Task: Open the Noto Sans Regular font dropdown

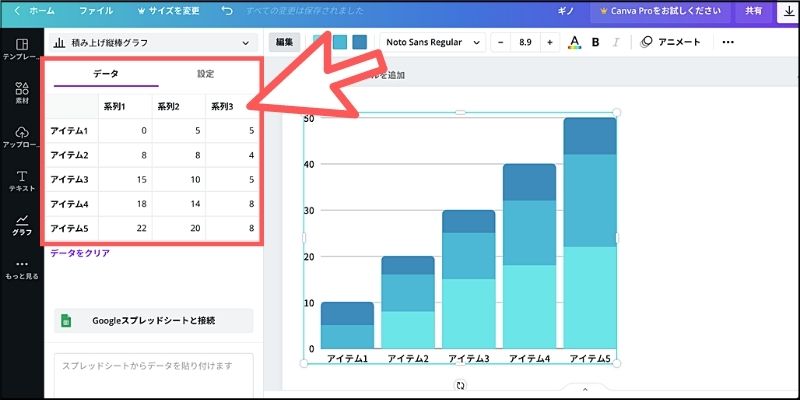Action: [433, 42]
